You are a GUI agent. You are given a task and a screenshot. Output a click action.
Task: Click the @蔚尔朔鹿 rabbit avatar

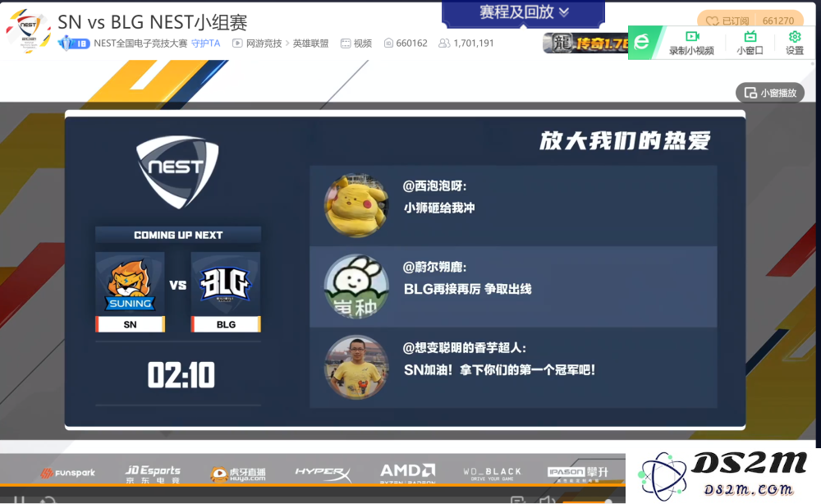coord(356,286)
